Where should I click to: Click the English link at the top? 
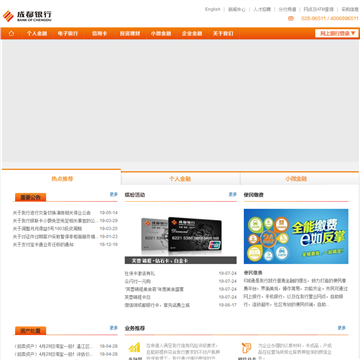[x=213, y=9]
